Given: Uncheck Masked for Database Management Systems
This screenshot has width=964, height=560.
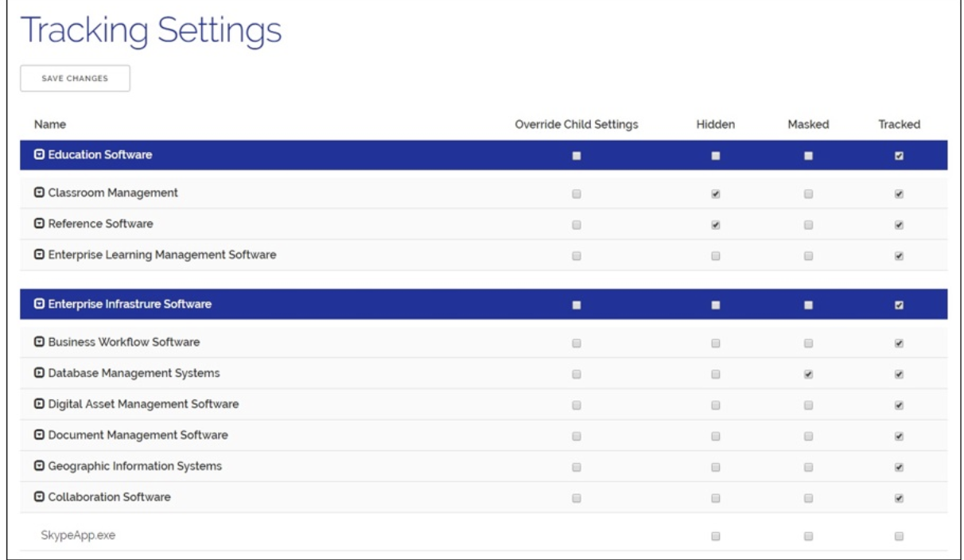Looking at the screenshot, I should click(x=808, y=375).
